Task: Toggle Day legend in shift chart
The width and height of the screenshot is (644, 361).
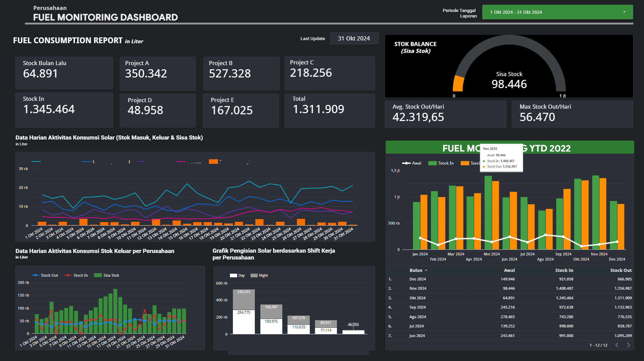Action: [x=237, y=275]
